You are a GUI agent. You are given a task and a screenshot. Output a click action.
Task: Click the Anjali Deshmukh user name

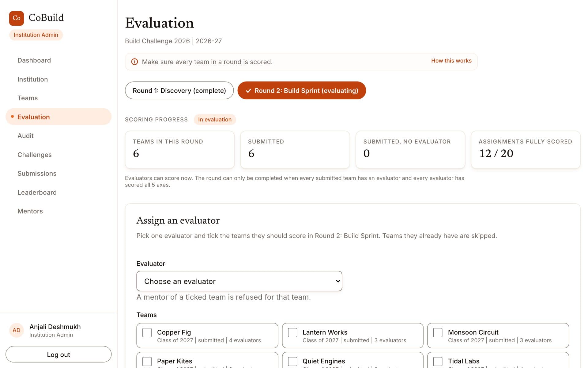point(55,327)
